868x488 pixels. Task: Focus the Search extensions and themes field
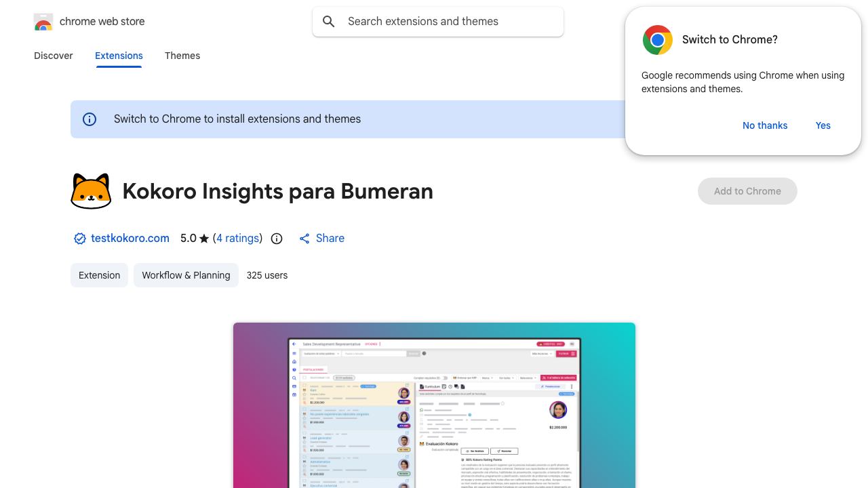pos(438,22)
